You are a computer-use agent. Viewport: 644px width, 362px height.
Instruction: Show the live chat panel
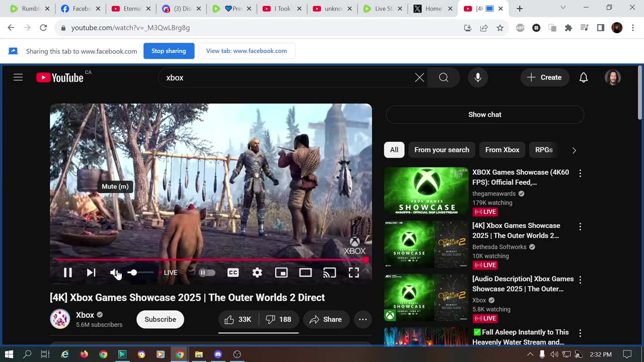coord(485,115)
